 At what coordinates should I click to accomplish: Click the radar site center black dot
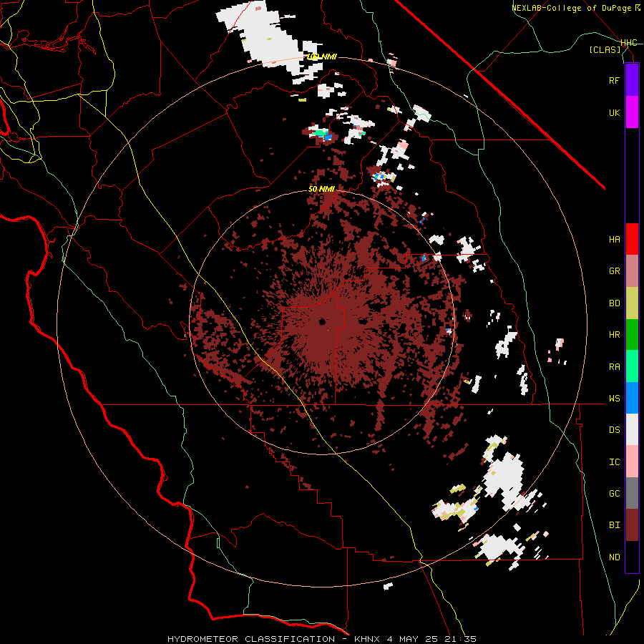(x=322, y=321)
